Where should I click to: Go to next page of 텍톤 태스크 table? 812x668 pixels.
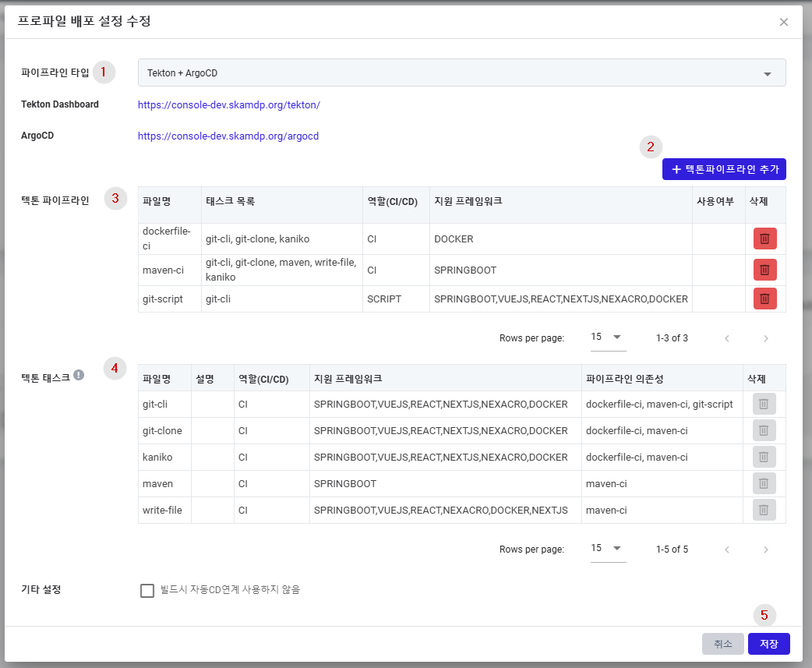tap(766, 550)
